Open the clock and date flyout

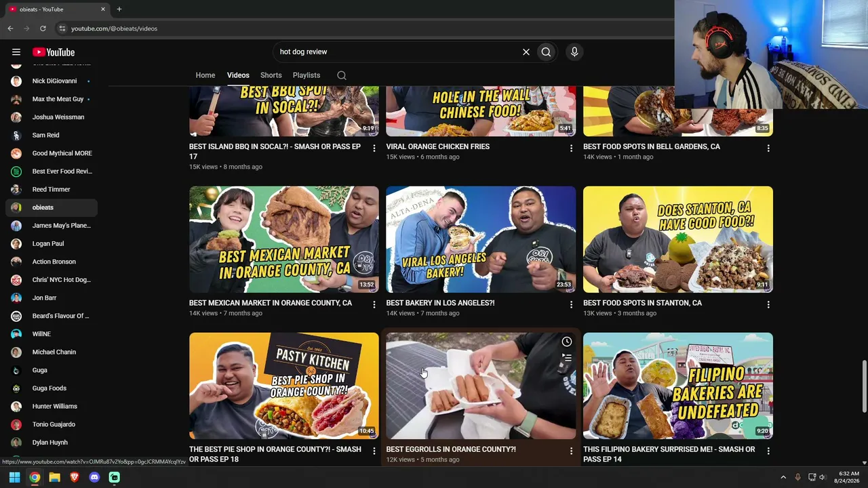pyautogui.click(x=846, y=477)
